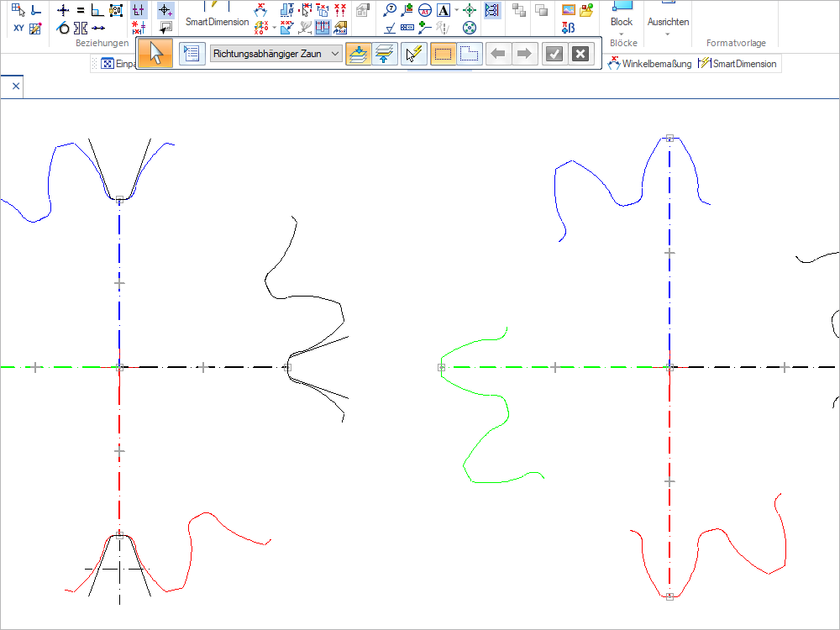This screenshot has height=630, width=840.
Task: Select the text annotation 'A' tool
Action: click(444, 11)
